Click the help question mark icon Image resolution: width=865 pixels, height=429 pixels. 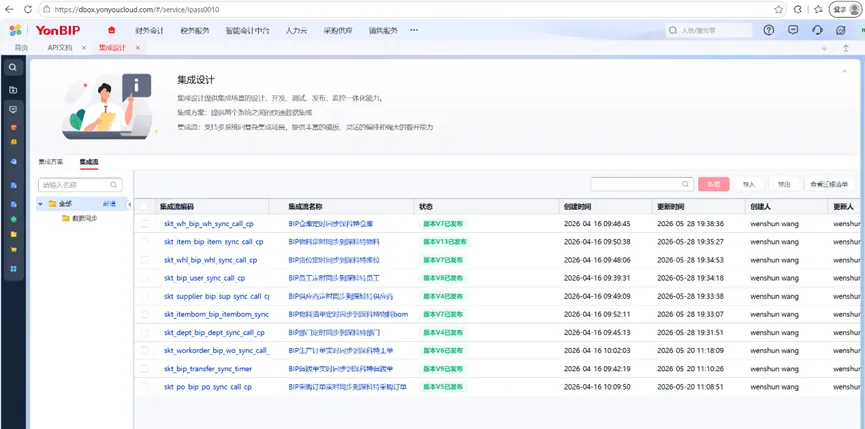768,30
